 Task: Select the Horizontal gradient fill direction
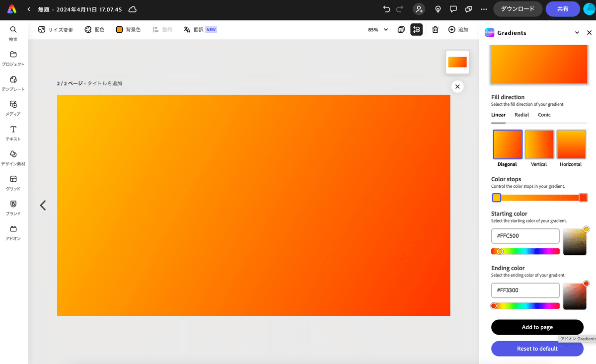571,144
